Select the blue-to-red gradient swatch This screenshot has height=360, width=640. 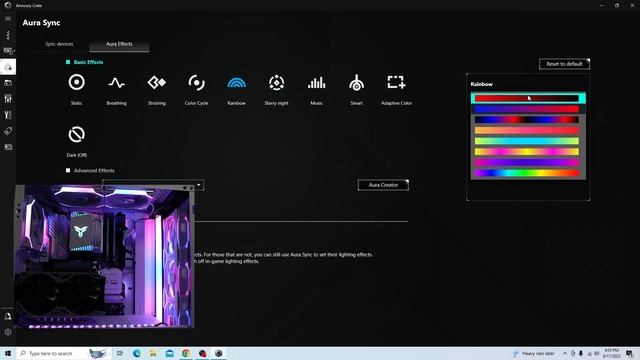click(x=527, y=109)
